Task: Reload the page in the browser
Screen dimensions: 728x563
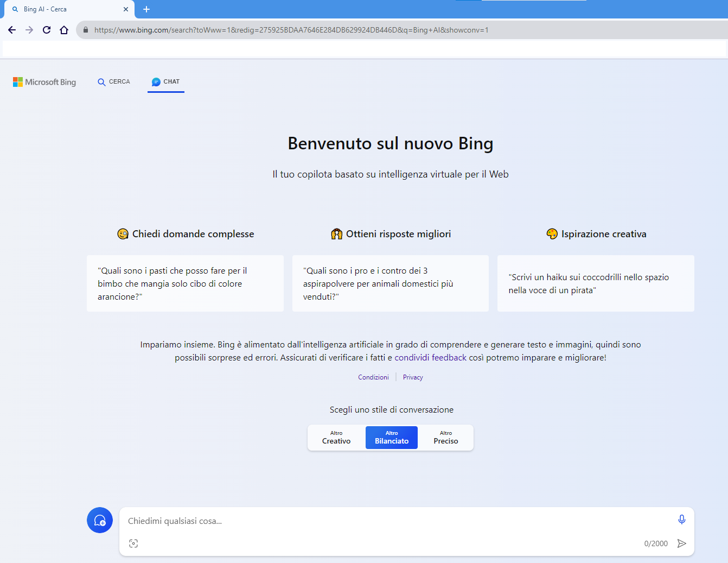Action: tap(47, 30)
